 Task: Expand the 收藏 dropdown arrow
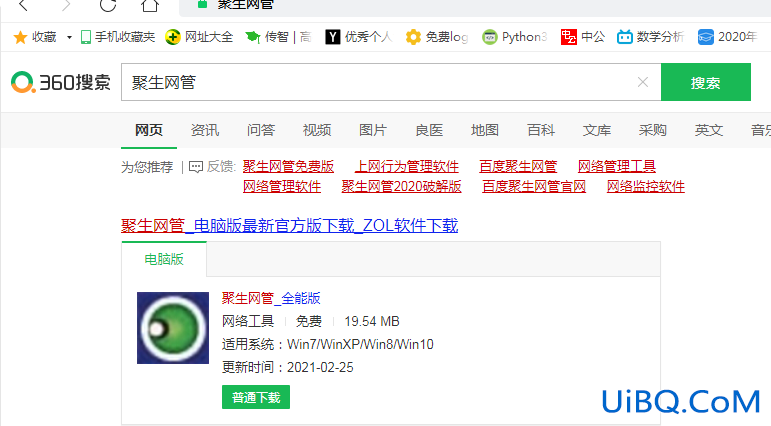point(69,37)
